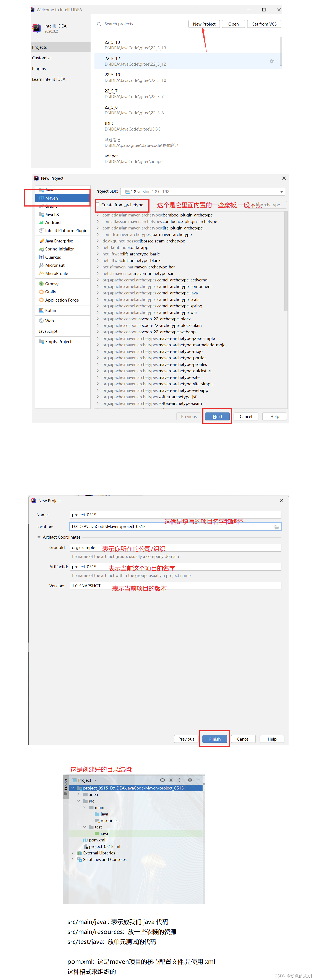This screenshot has width=315, height=980.
Task: Click the Name field containing project_0515
Action: [x=176, y=515]
